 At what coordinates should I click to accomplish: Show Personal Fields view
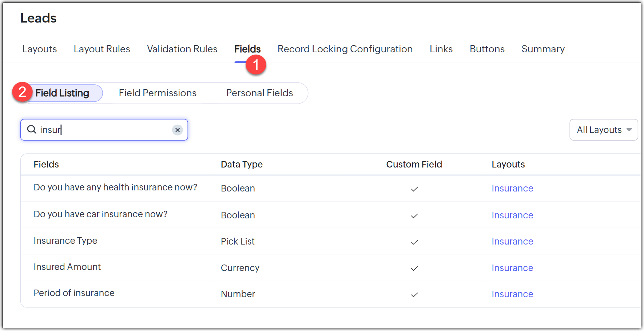[259, 93]
